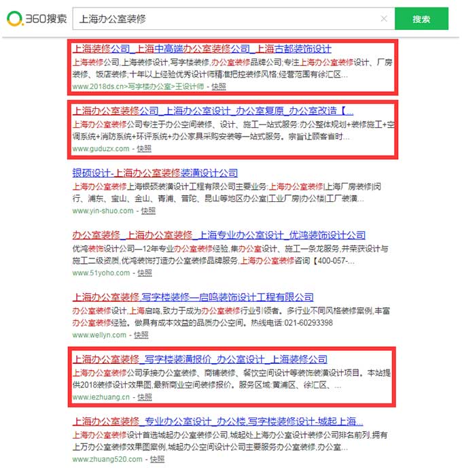Focus the search input containing 上海办公室装修
This screenshot has height=476, width=462.
coord(234,19)
